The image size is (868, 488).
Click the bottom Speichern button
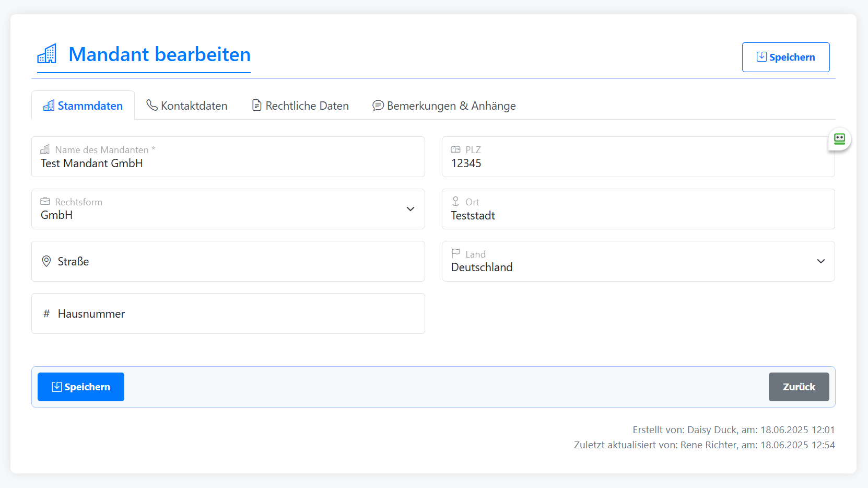pyautogui.click(x=80, y=387)
